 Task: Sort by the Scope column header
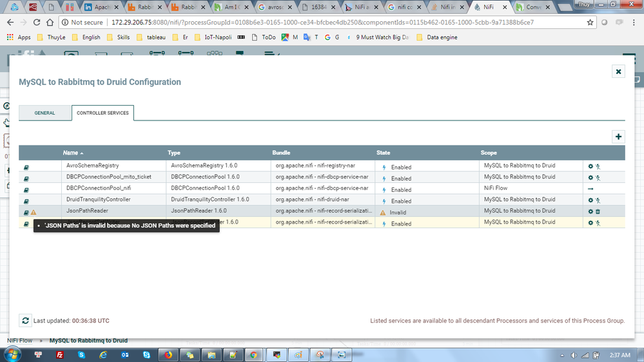coord(489,153)
